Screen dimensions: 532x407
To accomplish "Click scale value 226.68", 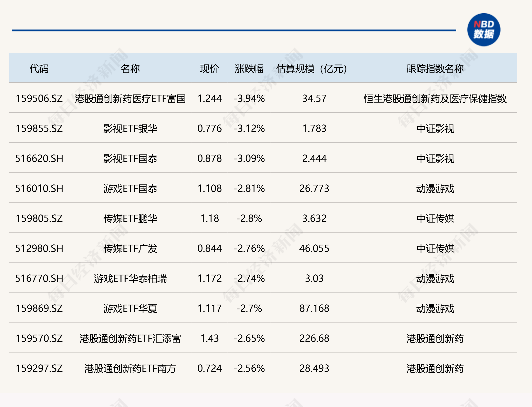I will click(314, 339).
